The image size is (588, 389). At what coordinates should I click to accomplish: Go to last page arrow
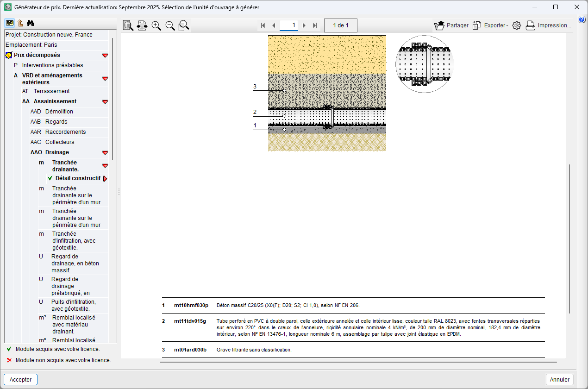click(x=315, y=25)
